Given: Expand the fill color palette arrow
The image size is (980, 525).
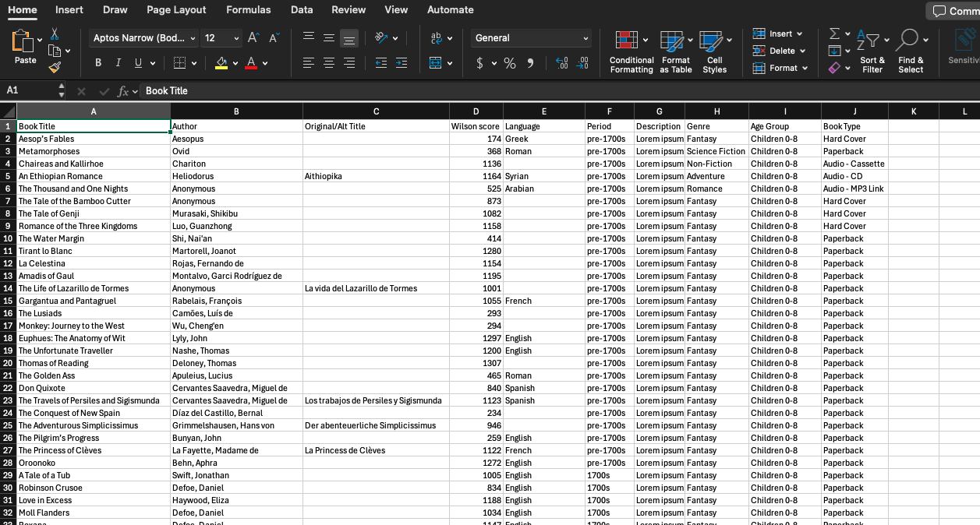Looking at the screenshot, I should 235,63.
